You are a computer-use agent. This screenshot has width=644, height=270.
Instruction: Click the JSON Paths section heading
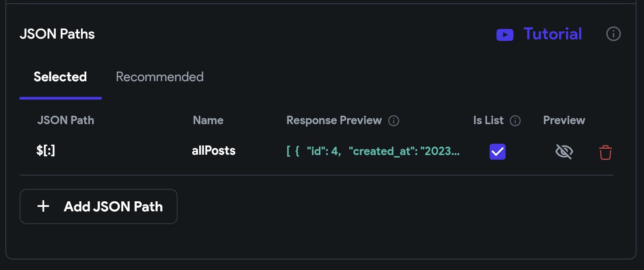click(57, 34)
